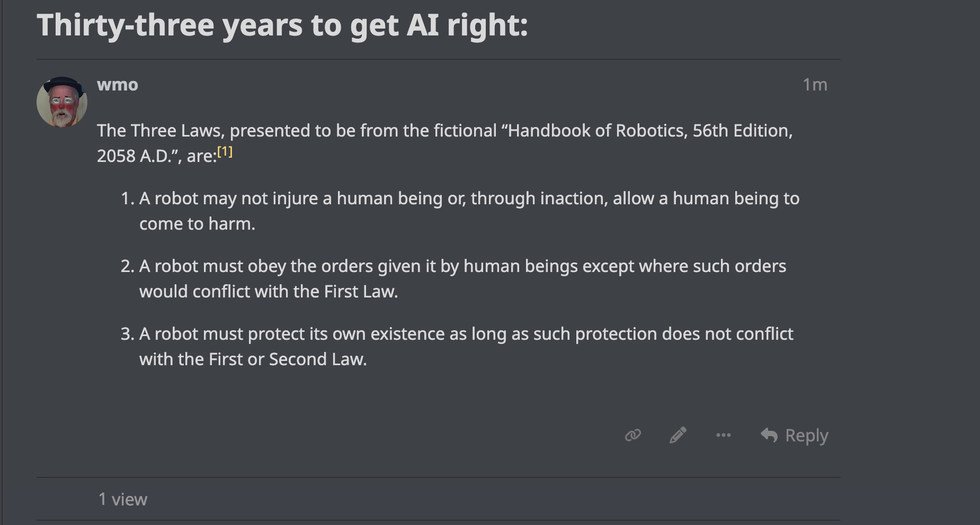The image size is (980, 525).
Task: Click the first law about injuring humans
Action: (469, 198)
